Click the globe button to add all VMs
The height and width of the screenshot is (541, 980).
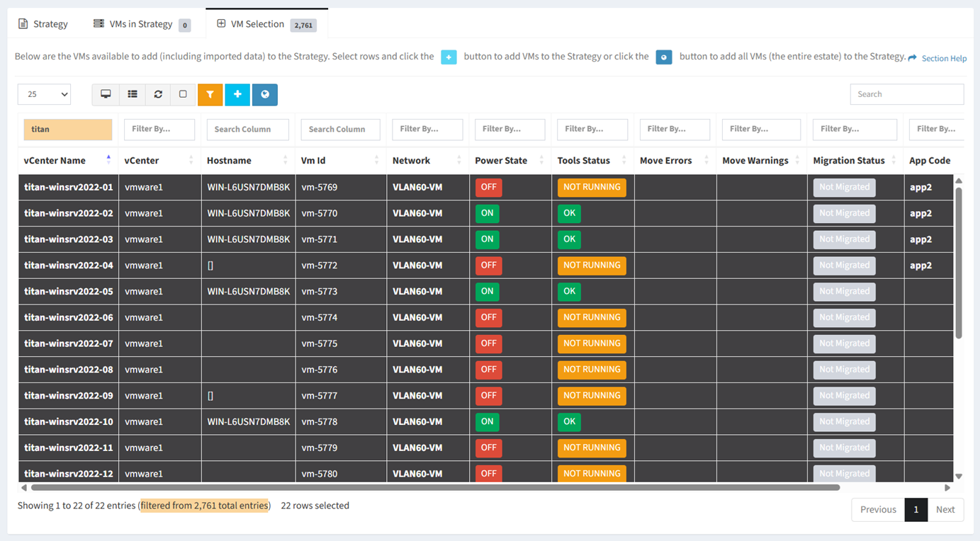[265, 94]
